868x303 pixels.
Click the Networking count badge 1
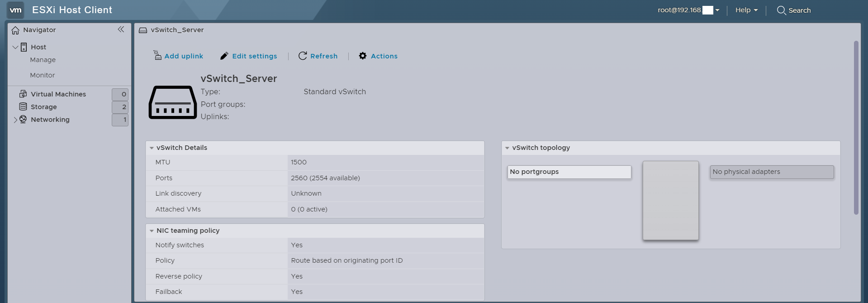[120, 120]
